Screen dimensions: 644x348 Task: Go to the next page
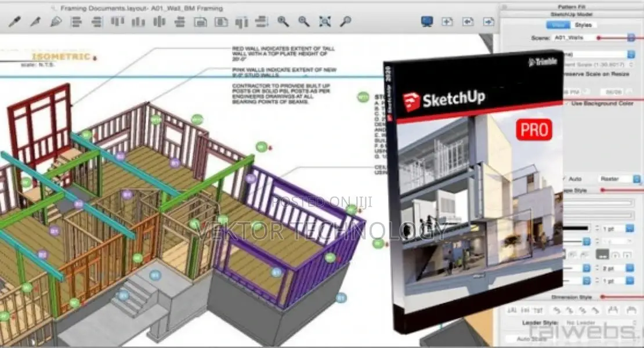point(489,21)
